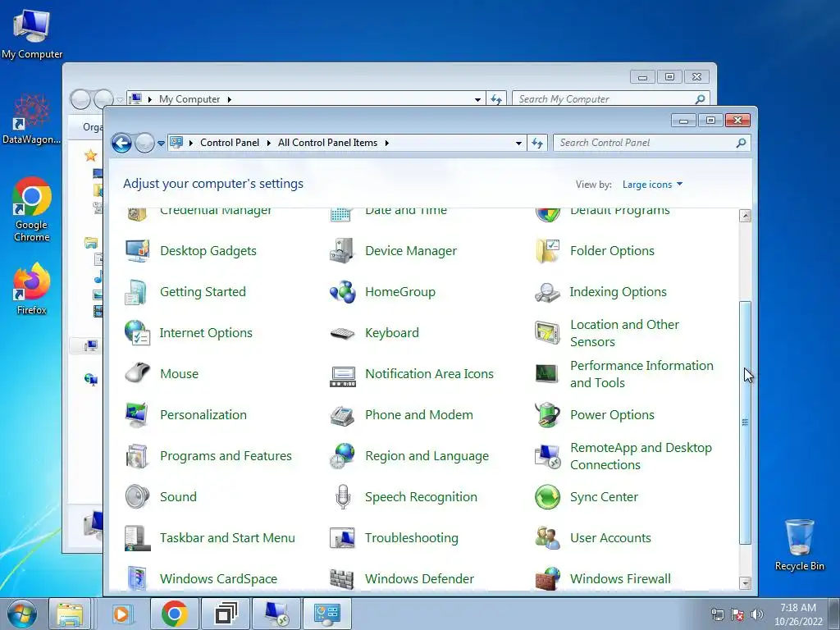Open the Troubleshooting icon
The width and height of the screenshot is (840, 630).
(x=342, y=538)
